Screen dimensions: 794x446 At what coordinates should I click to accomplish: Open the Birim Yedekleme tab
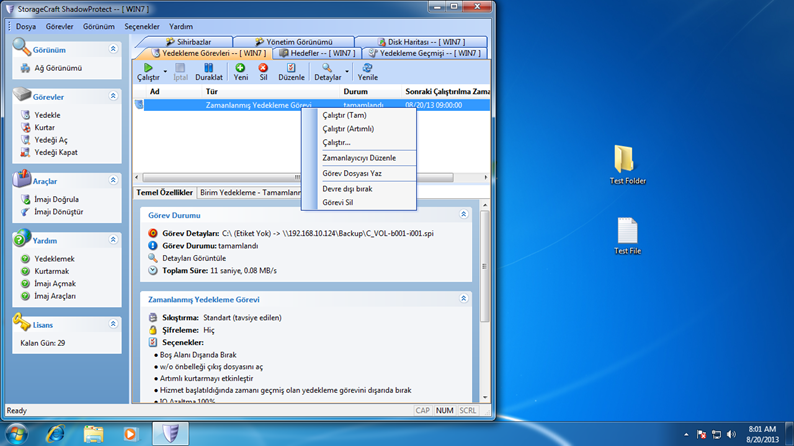click(250, 192)
